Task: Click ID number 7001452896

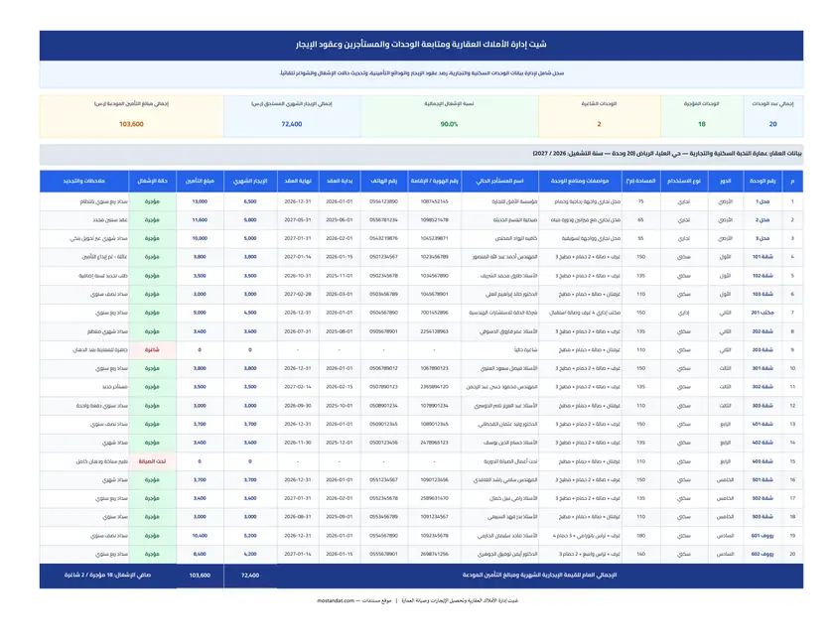Action: click(434, 313)
